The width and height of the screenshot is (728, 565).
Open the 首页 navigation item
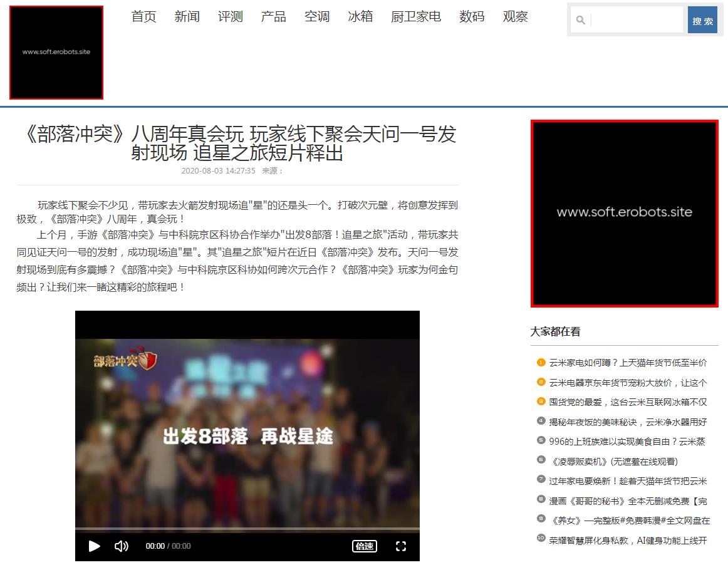pos(143,17)
